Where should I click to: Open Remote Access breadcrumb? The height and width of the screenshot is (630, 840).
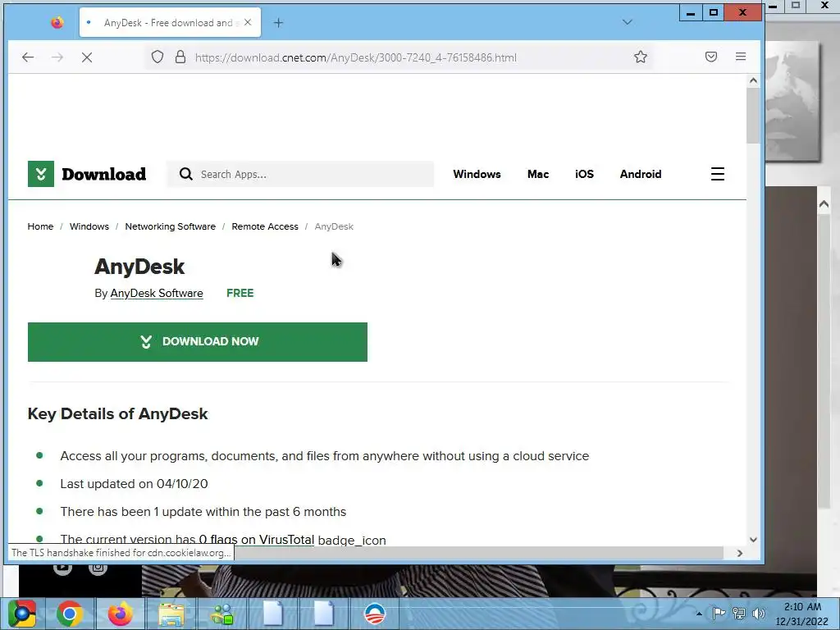coord(265,226)
